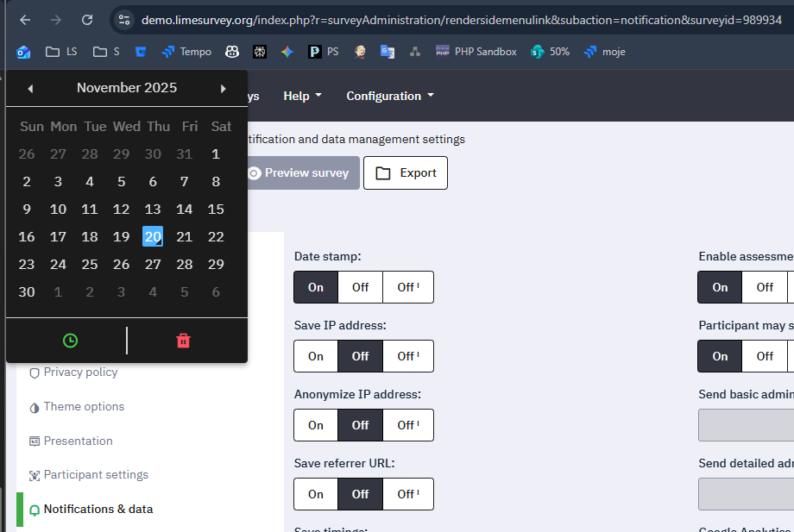The width and height of the screenshot is (794, 532).
Task: Open Theme options in sidebar
Action: (x=84, y=406)
